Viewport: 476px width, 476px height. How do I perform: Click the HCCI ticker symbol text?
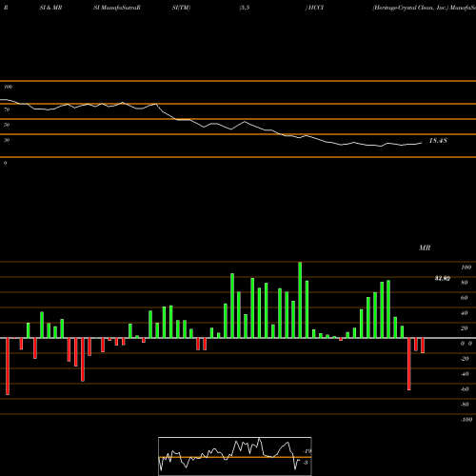point(316,8)
